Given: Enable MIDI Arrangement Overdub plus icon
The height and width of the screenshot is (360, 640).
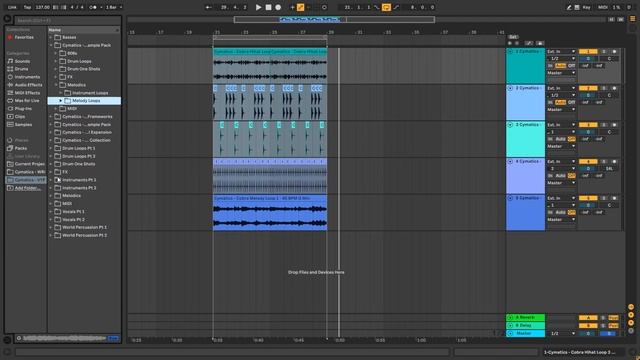Looking at the screenshot, I should (x=292, y=7).
